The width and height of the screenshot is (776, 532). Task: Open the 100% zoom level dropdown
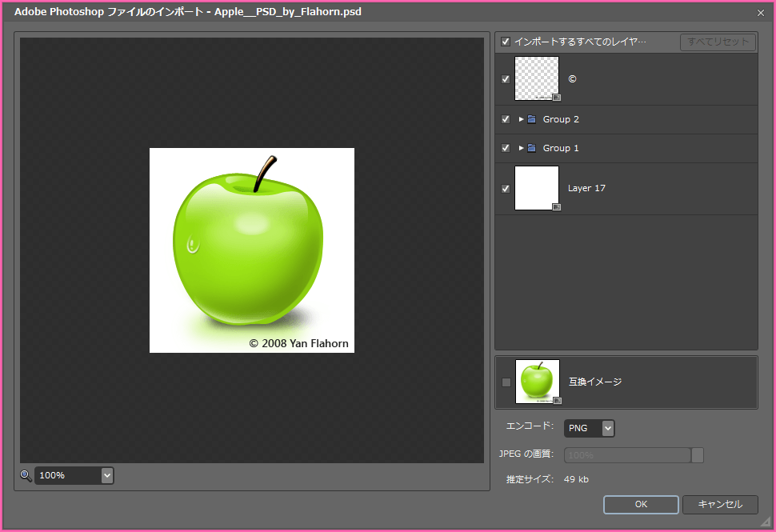[107, 475]
